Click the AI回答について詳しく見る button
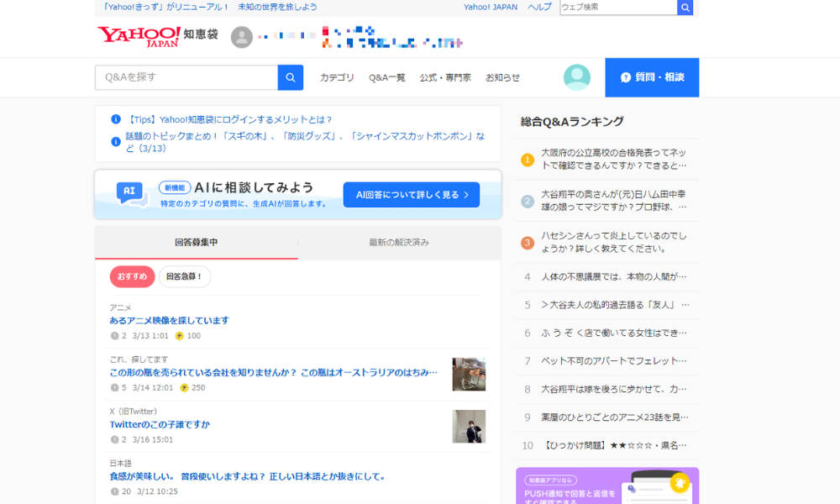This screenshot has width=840, height=504. 411,194
